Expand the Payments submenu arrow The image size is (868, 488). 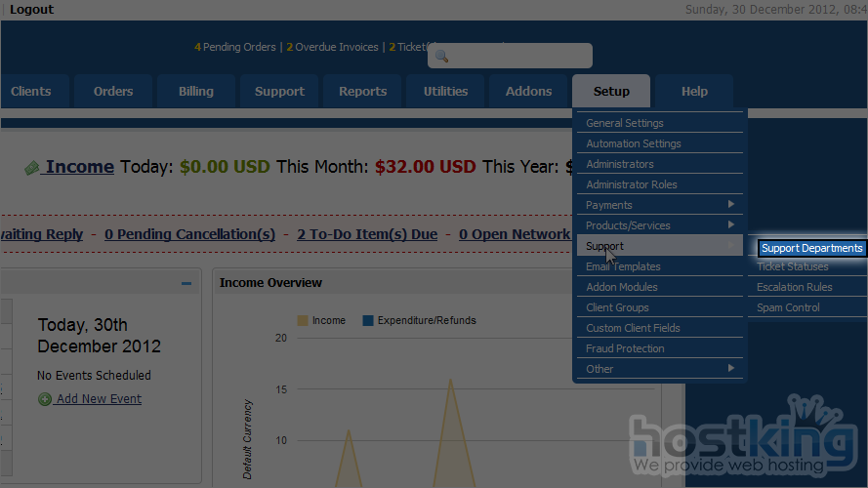click(730, 205)
